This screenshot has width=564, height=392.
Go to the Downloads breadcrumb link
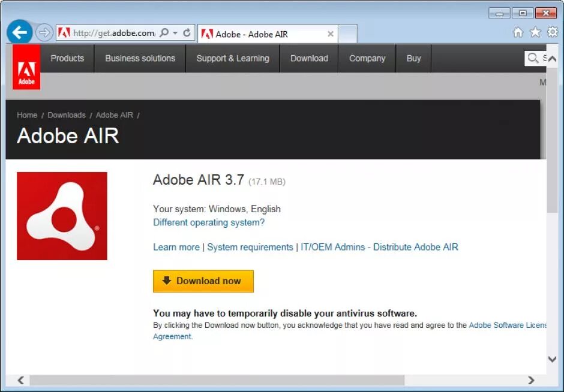click(67, 115)
